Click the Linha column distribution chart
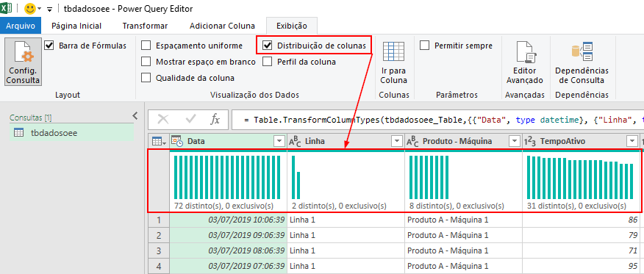Viewport: 644px width, 274px height. point(296,177)
